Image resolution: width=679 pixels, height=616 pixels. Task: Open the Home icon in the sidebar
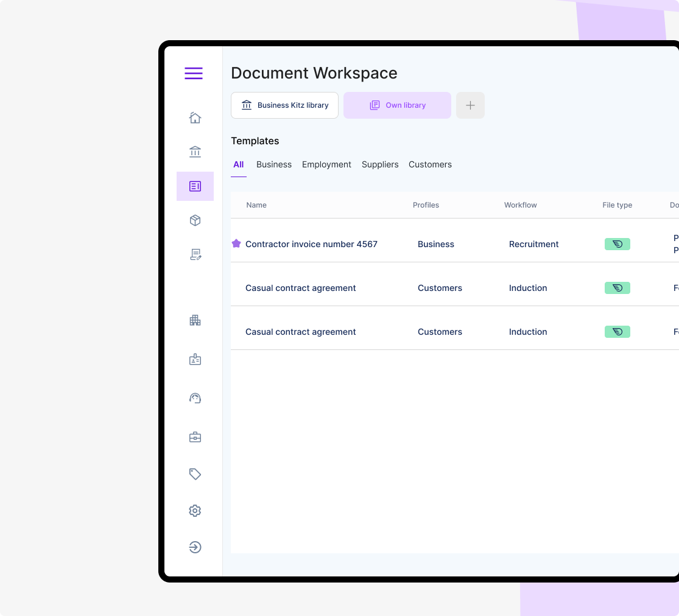[195, 117]
